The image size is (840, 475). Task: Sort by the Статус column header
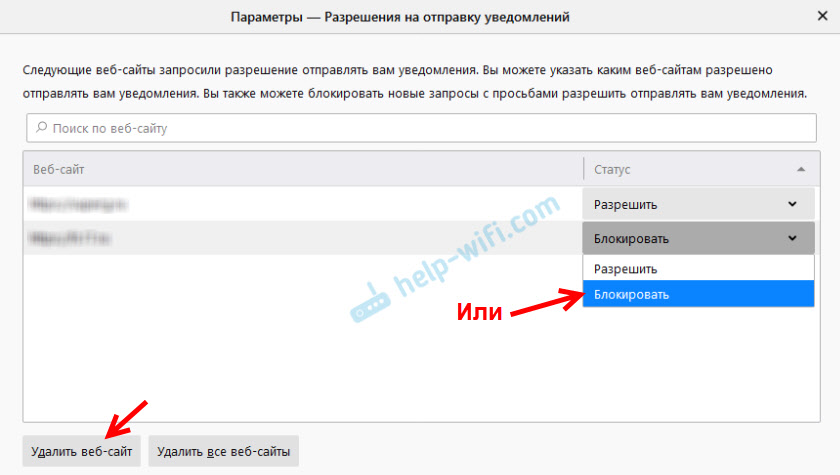click(701, 169)
